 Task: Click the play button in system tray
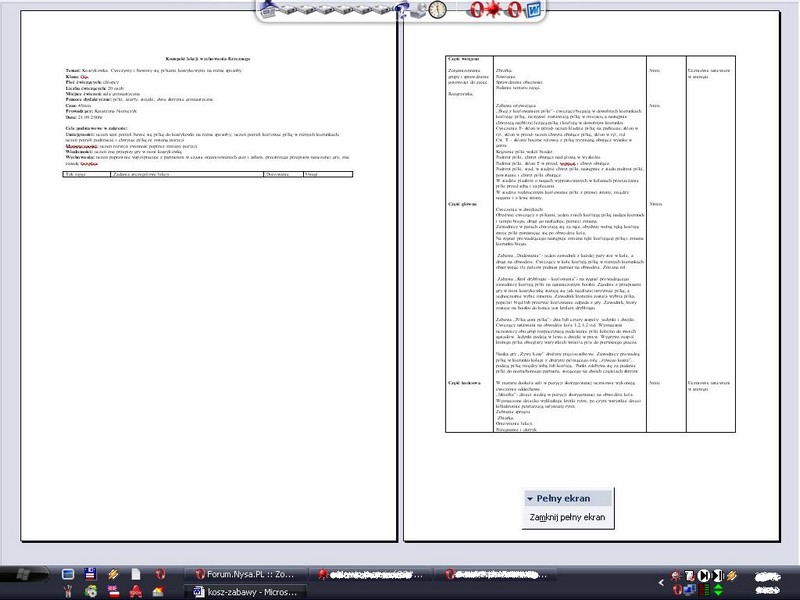coord(704,575)
